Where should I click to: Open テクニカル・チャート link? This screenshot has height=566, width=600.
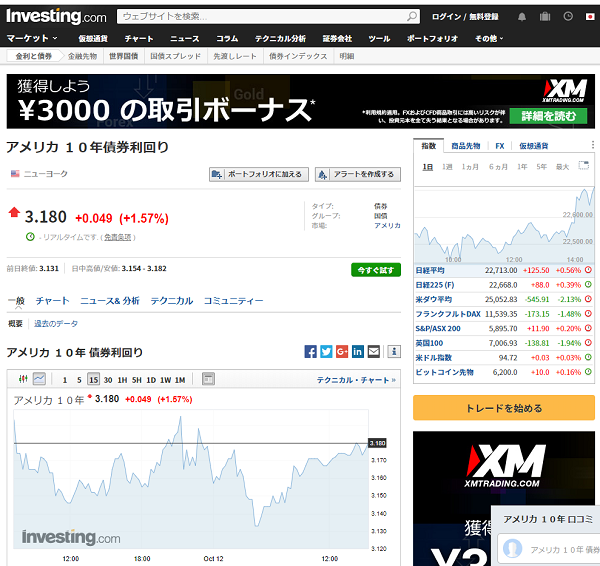[x=356, y=380]
